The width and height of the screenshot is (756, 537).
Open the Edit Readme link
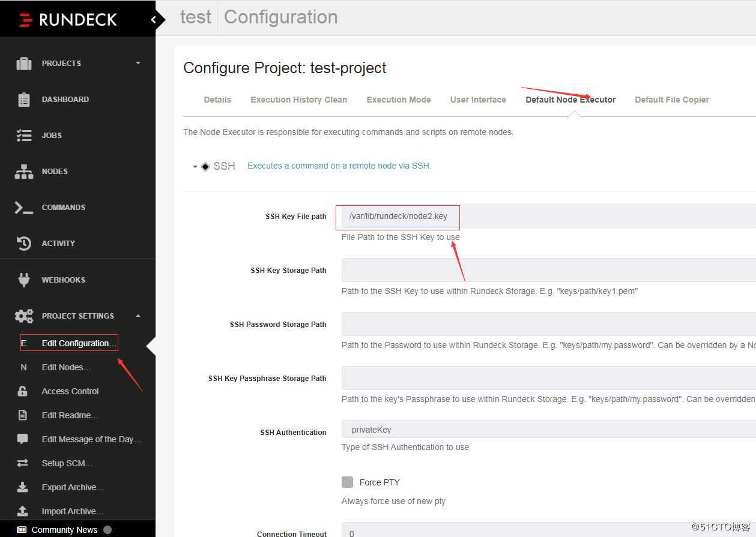[x=70, y=415]
